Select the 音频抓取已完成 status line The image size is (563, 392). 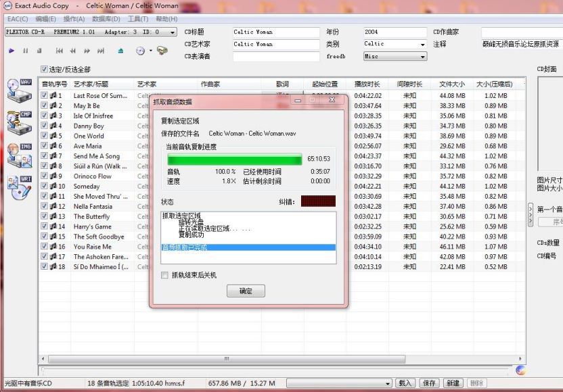[x=248, y=247]
